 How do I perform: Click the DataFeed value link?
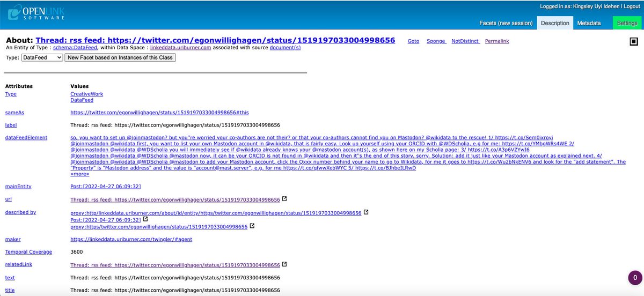tap(83, 100)
